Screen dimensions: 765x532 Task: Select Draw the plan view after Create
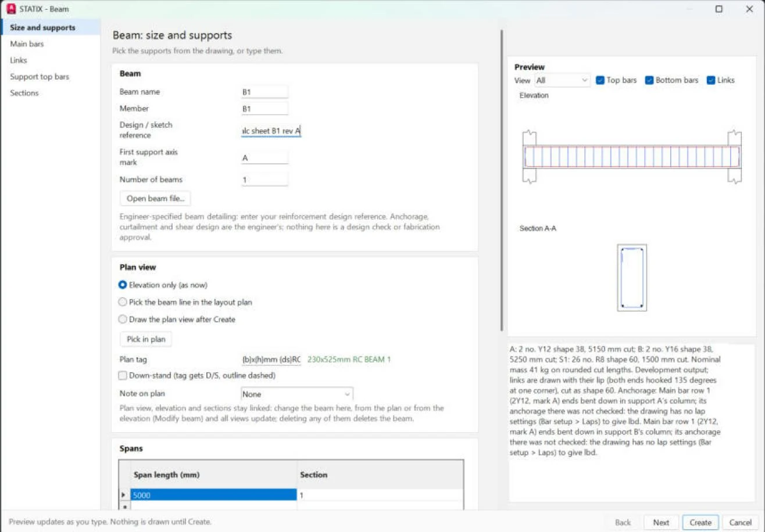click(177, 319)
